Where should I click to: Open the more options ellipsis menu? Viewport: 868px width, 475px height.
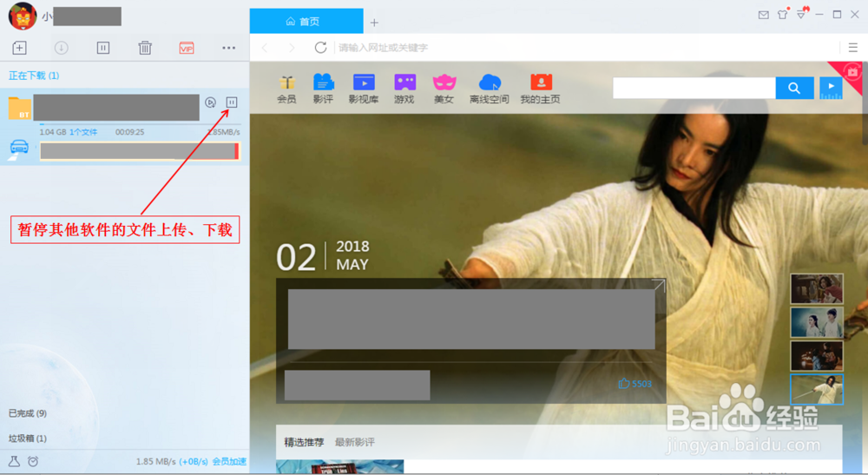(x=228, y=48)
